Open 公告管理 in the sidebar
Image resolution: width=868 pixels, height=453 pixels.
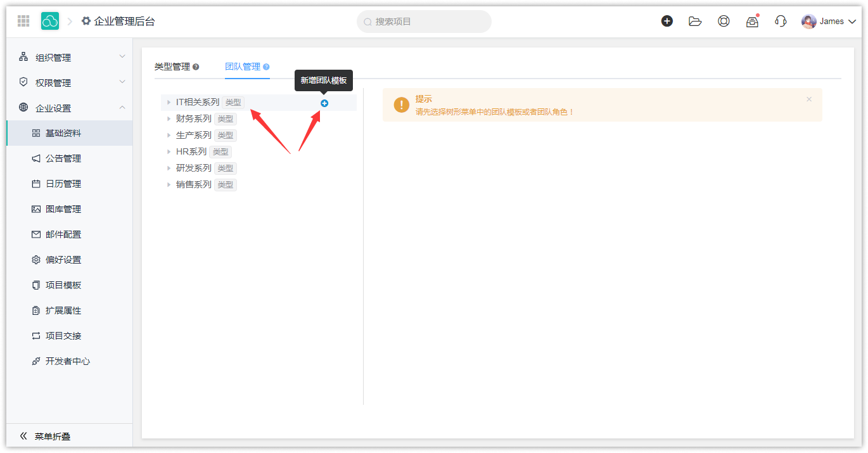pyautogui.click(x=63, y=158)
